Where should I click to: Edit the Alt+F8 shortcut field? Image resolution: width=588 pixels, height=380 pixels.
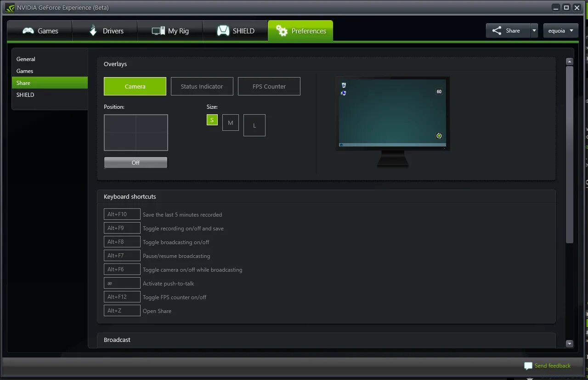click(x=122, y=242)
